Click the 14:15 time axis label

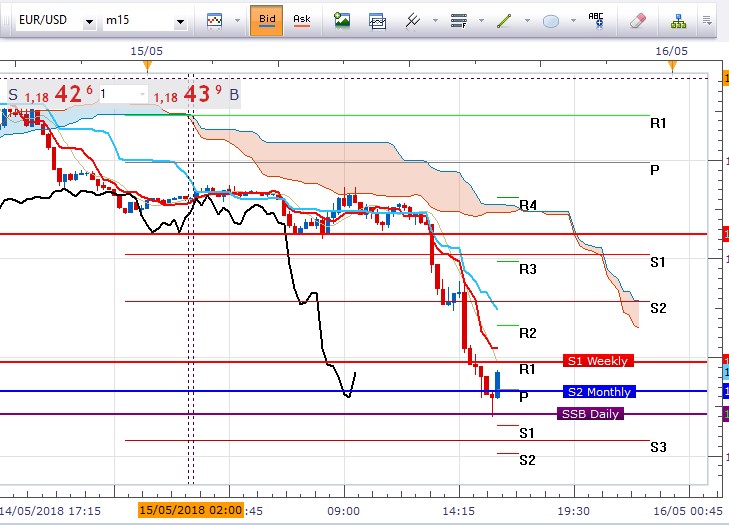click(x=458, y=511)
